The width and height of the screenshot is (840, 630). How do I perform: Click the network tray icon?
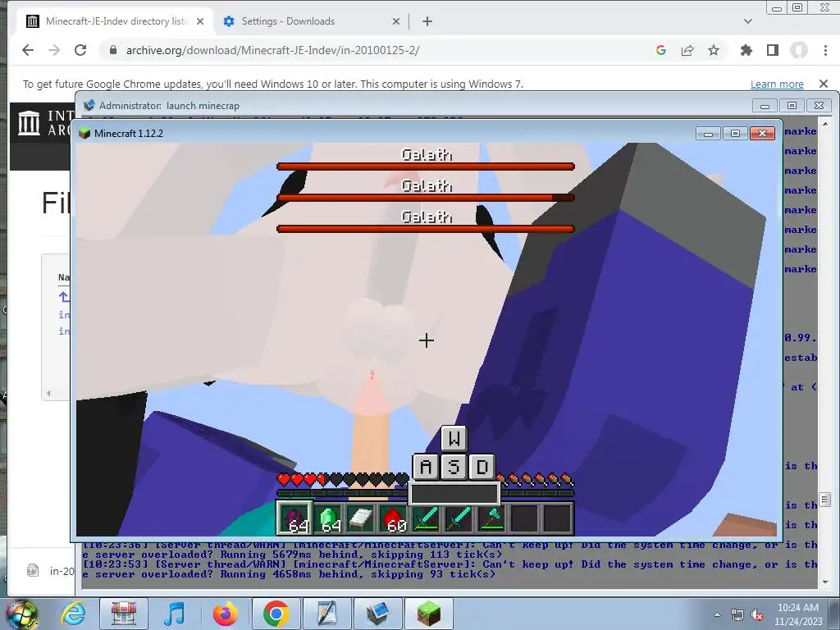[737, 615]
